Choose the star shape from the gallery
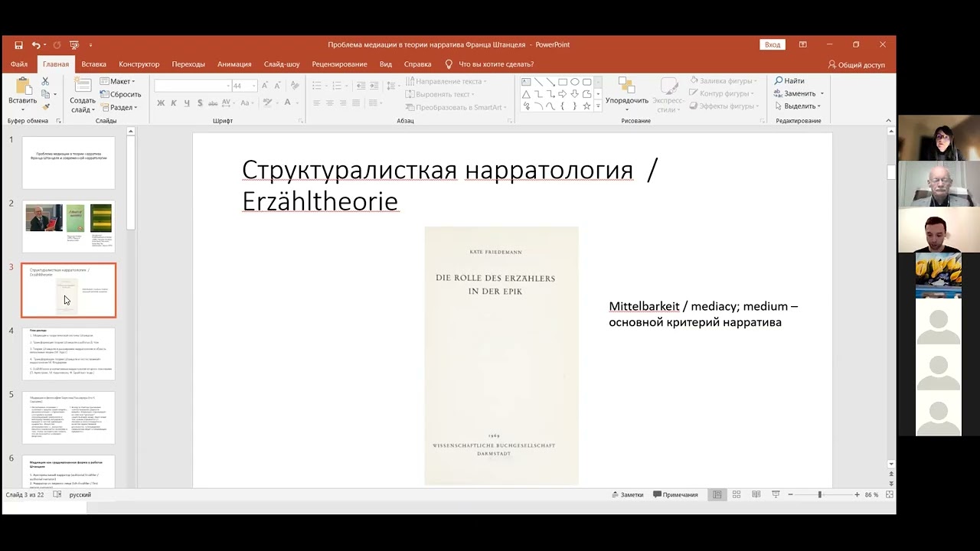 click(x=587, y=106)
